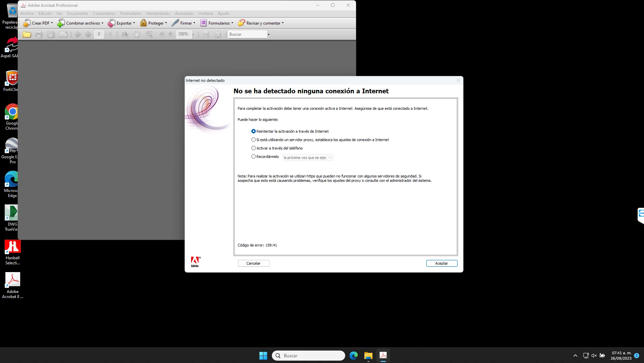The width and height of the screenshot is (644, 363).
Task: Open the Comentarios menu
Action: (x=104, y=13)
